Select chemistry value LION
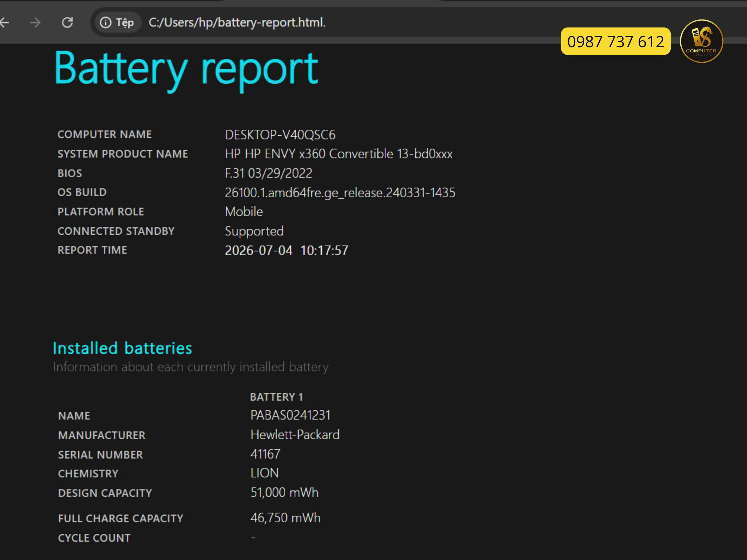Image resolution: width=747 pixels, height=560 pixels. coord(264,473)
